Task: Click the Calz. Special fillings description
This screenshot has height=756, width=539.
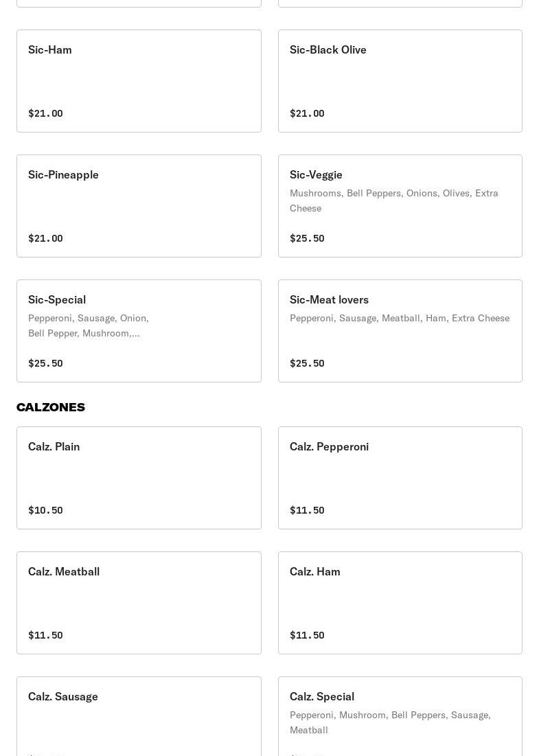Action: (x=389, y=722)
